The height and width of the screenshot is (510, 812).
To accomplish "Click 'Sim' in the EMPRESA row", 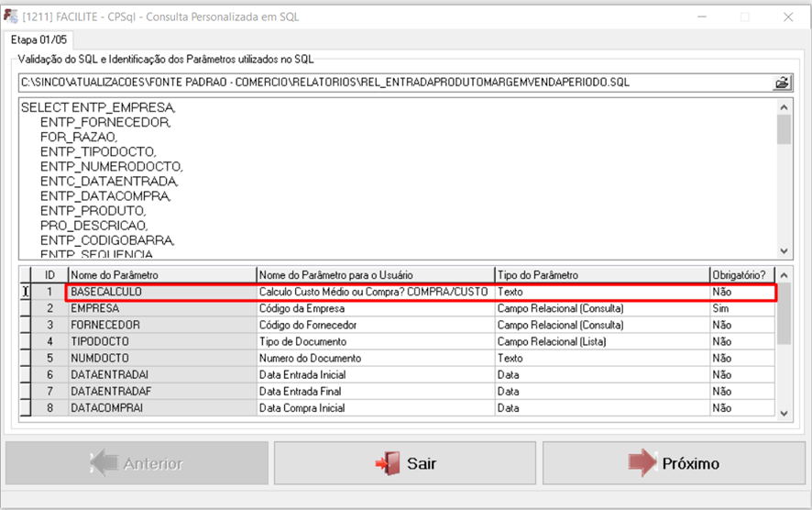I will (x=741, y=308).
